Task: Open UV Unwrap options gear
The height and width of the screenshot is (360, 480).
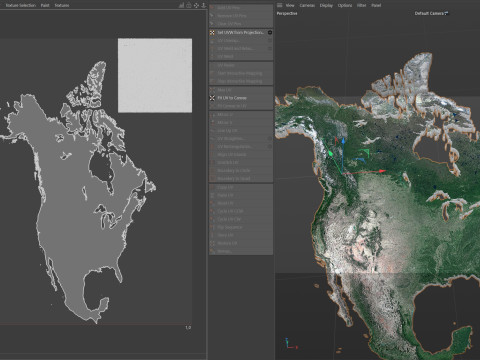Action: point(270,40)
